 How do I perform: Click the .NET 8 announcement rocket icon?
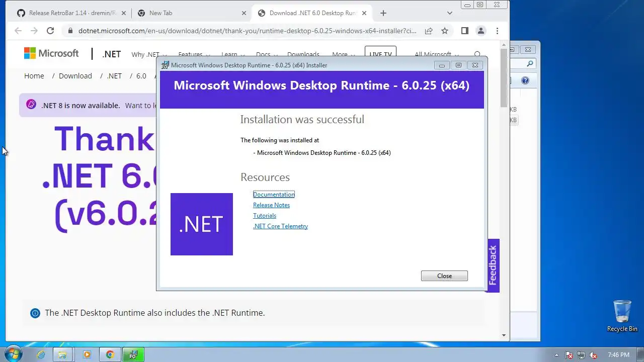pos(31,105)
